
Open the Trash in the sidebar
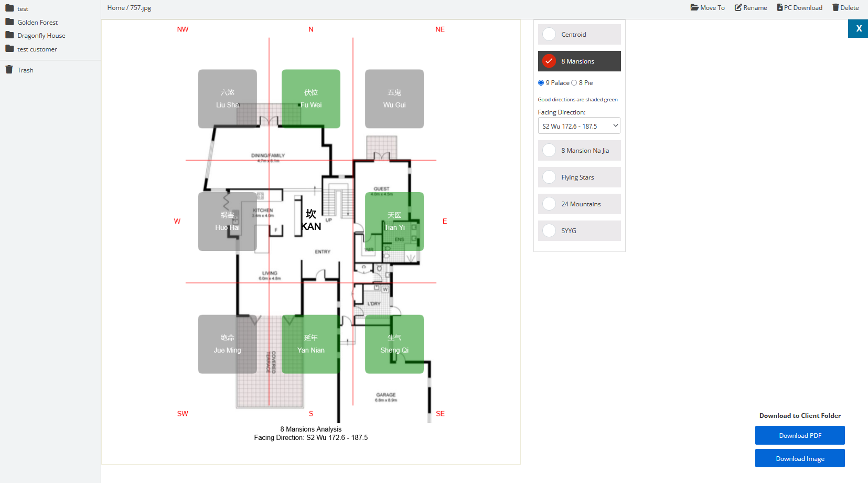click(x=25, y=70)
